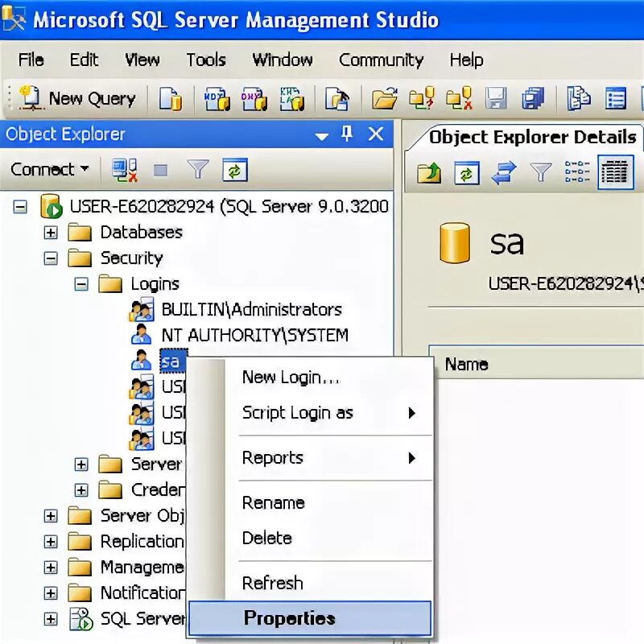
Task: Open the Edit menu
Action: click(x=84, y=60)
